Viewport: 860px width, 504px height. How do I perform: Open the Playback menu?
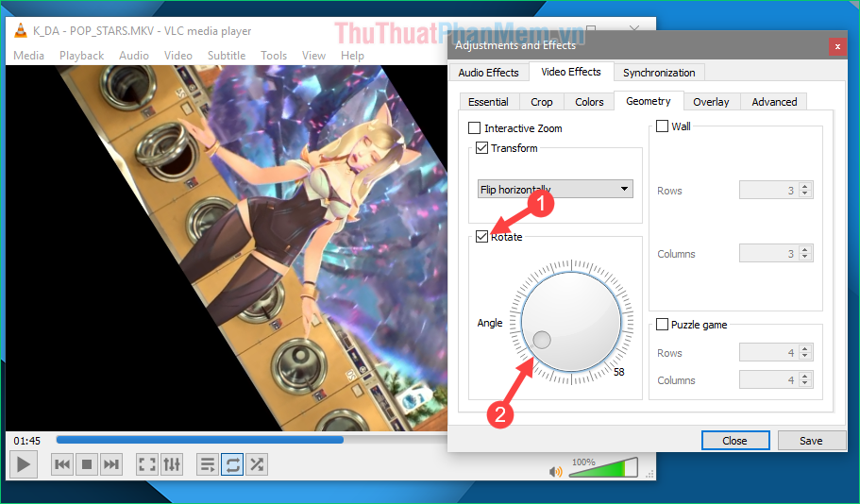click(x=82, y=56)
